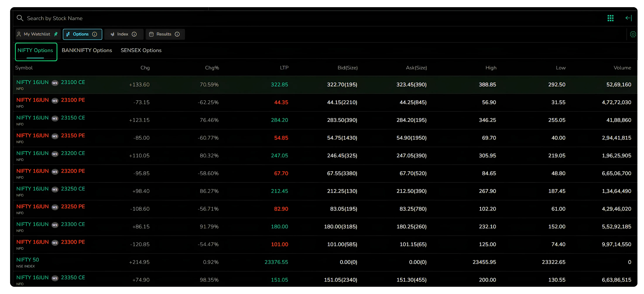The width and height of the screenshot is (644, 294).
Task: Open the green grid view icon
Action: pyautogui.click(x=610, y=18)
